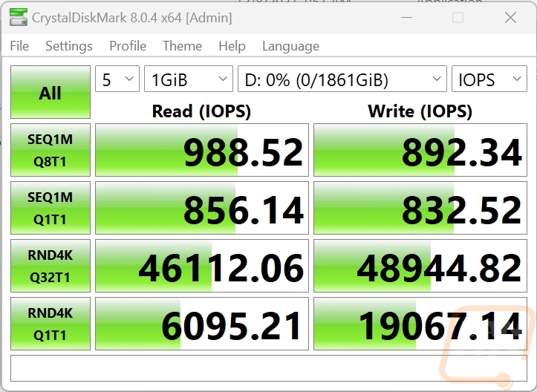
Task: Open the File menu
Action: (19, 46)
